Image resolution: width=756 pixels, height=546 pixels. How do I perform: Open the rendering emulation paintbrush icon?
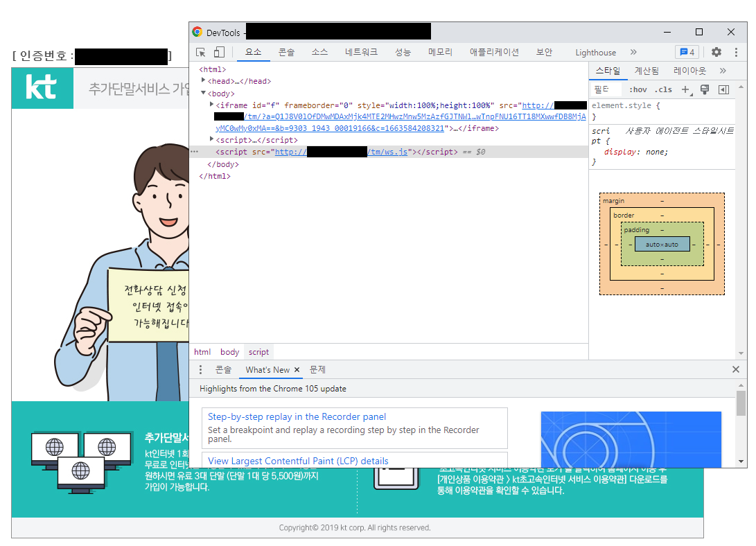point(705,89)
